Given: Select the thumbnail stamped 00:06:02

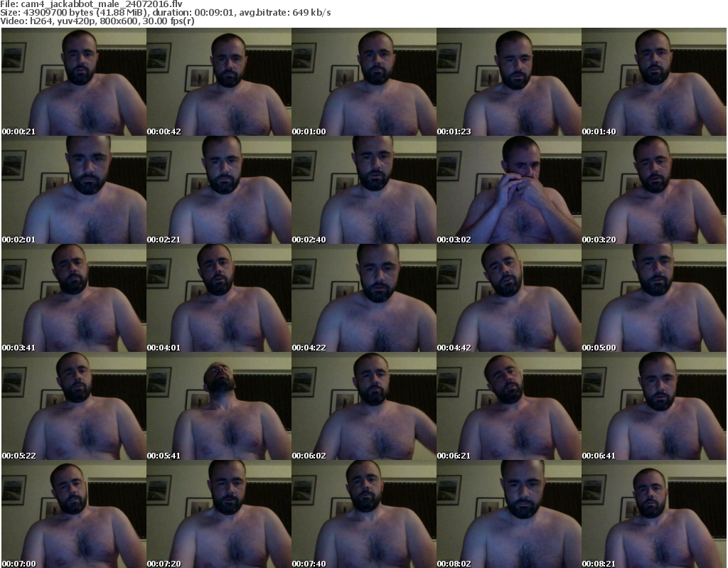Looking at the screenshot, I should tap(364, 406).
